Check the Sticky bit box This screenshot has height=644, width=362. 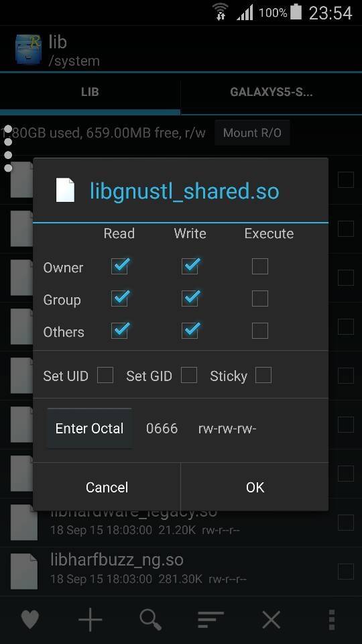[263, 375]
